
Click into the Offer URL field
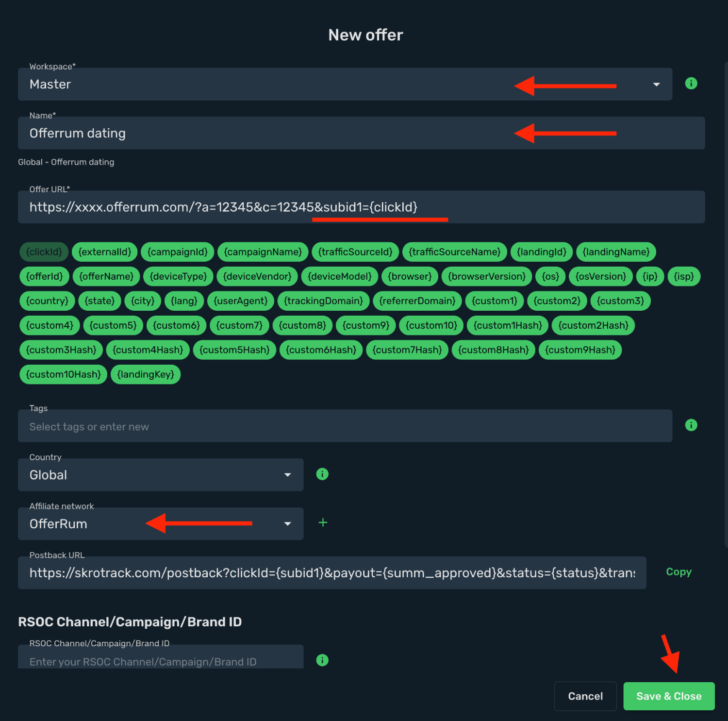point(362,207)
